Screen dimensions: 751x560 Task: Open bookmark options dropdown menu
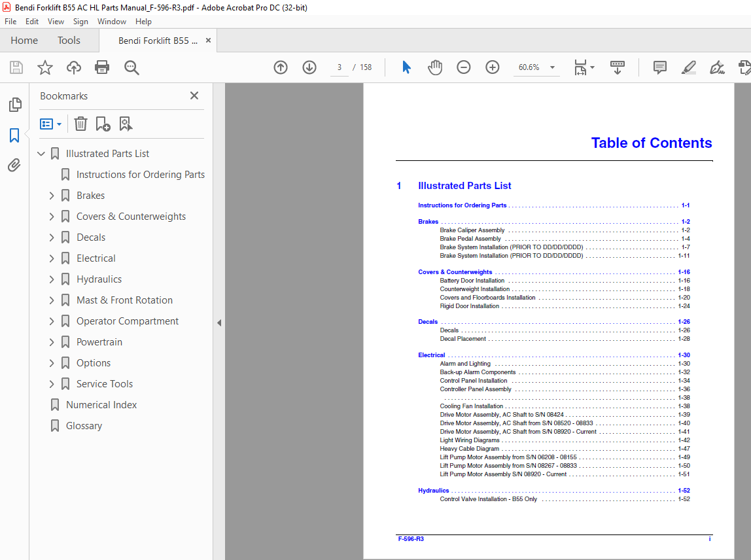tap(51, 124)
